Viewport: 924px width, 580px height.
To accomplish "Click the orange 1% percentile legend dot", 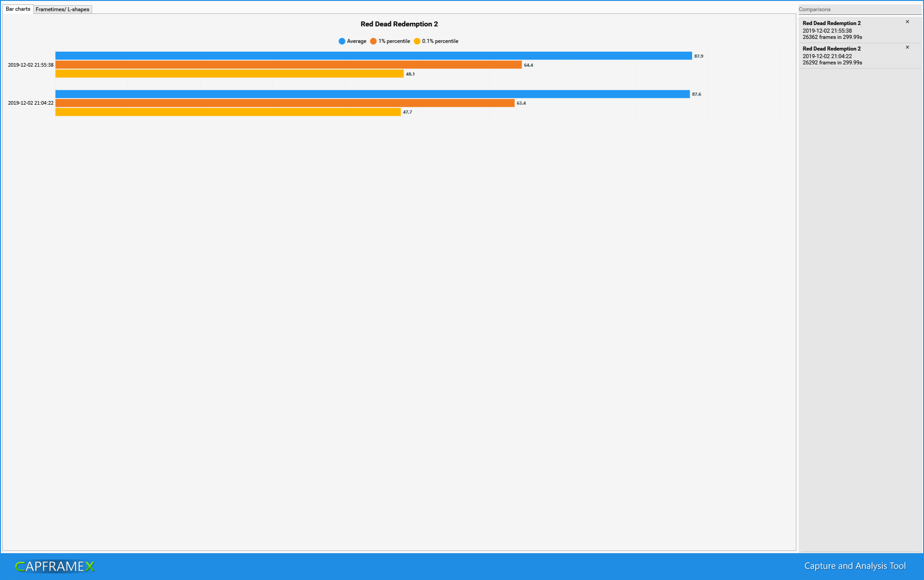I will coord(373,41).
